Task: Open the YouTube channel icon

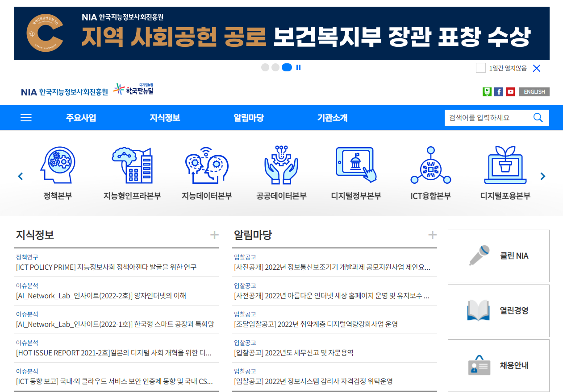Action: point(510,92)
